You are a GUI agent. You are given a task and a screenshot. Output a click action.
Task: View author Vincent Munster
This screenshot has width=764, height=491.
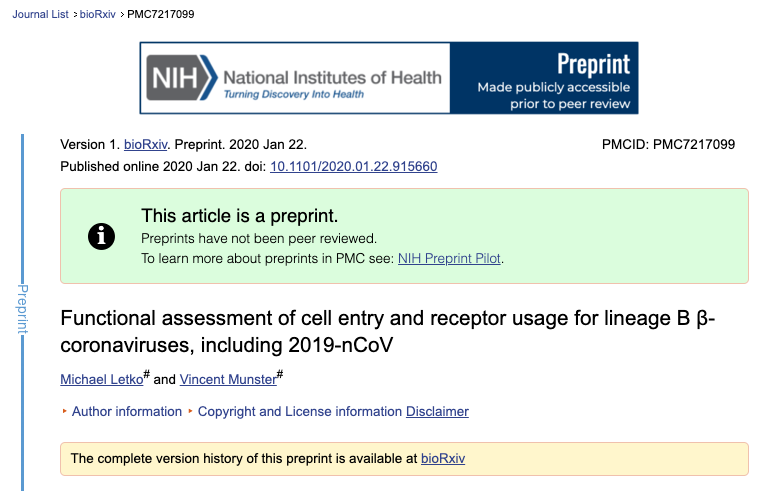227,379
